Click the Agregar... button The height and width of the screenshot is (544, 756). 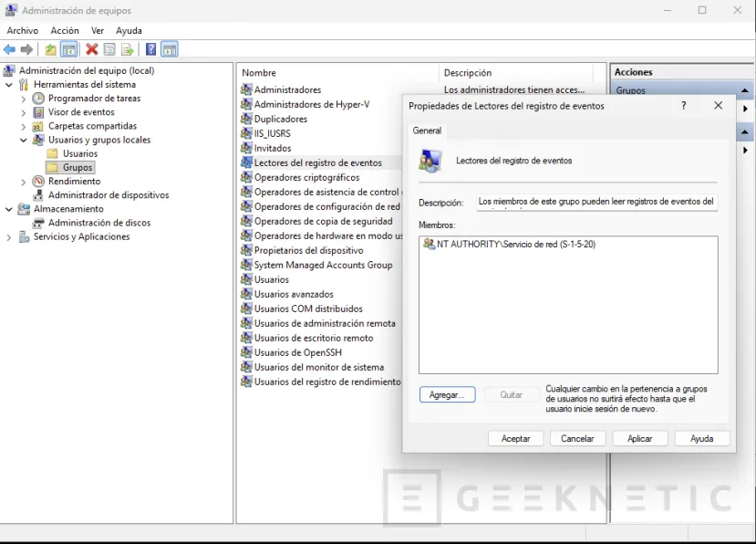pos(447,395)
